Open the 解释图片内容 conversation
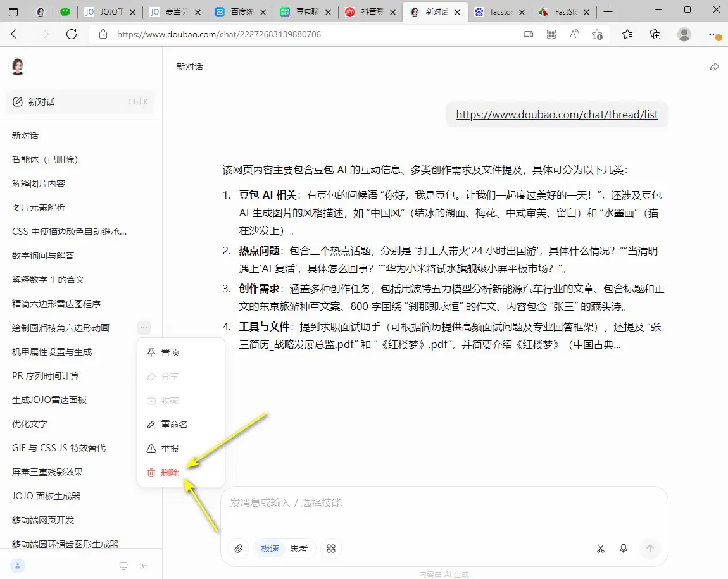The width and height of the screenshot is (728, 579). 81,184
